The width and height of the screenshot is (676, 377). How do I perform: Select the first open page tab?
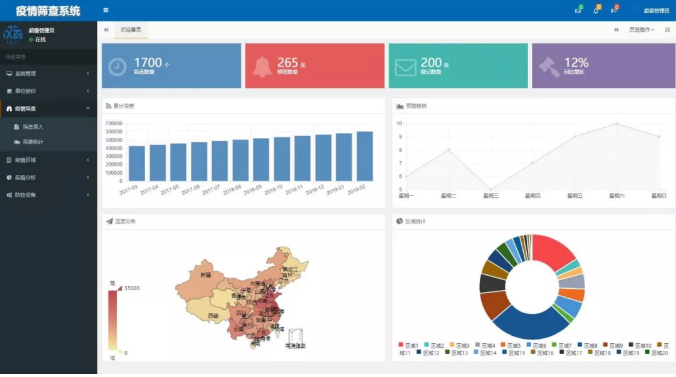[131, 30]
